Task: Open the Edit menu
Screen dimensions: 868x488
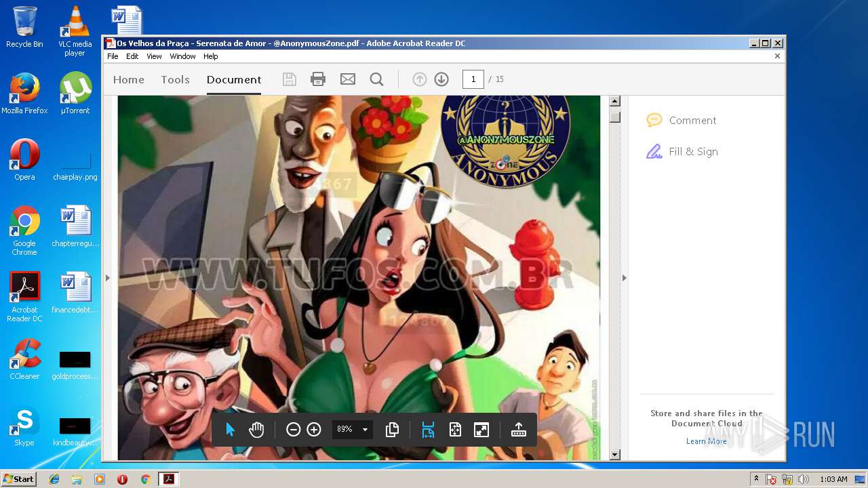Action: tap(132, 56)
